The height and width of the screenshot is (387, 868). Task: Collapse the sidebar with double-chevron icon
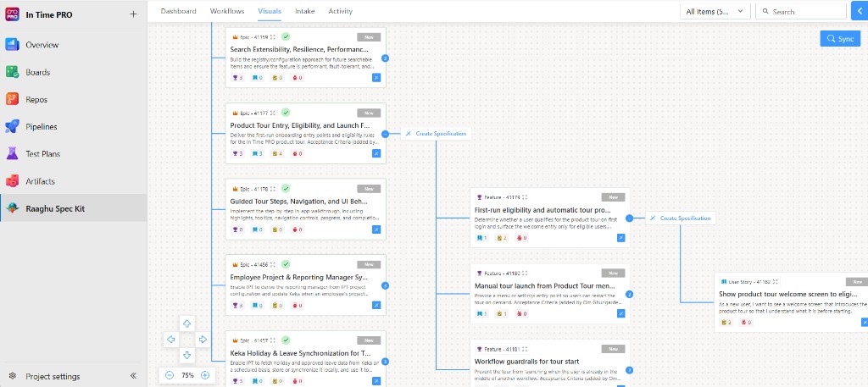coord(133,376)
